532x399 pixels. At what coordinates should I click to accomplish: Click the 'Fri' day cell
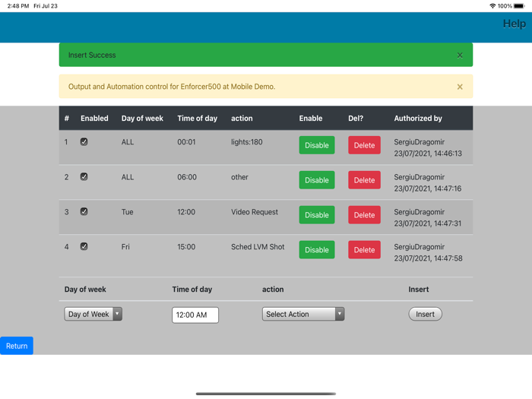pos(125,247)
